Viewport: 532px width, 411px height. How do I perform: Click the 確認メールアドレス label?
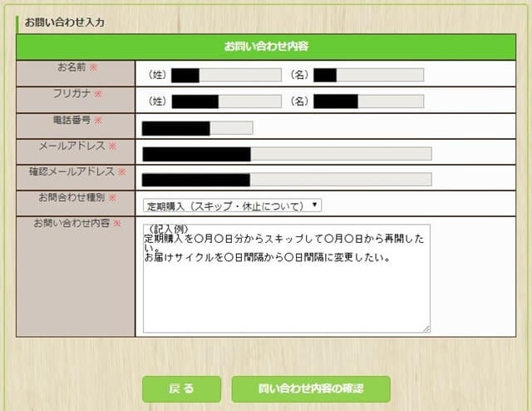click(x=72, y=171)
